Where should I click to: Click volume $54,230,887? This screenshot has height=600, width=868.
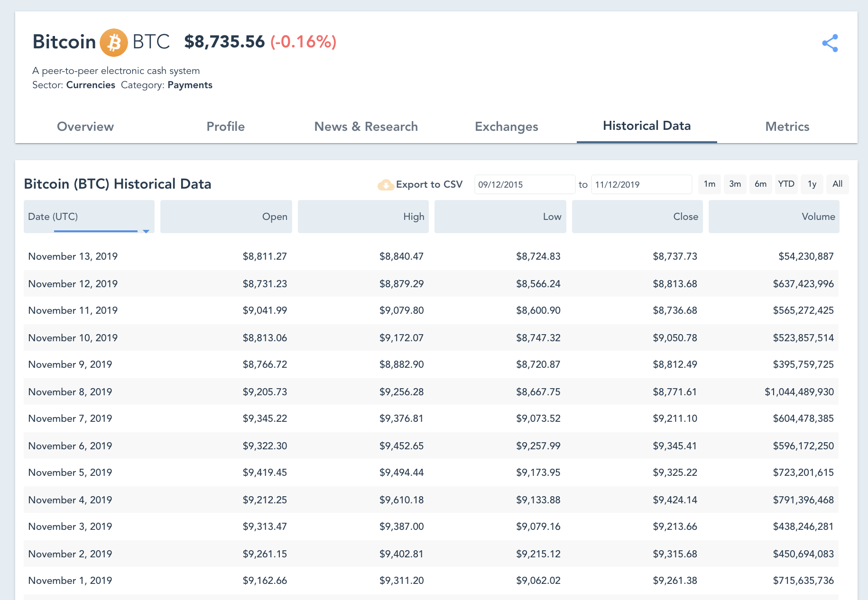[806, 256]
